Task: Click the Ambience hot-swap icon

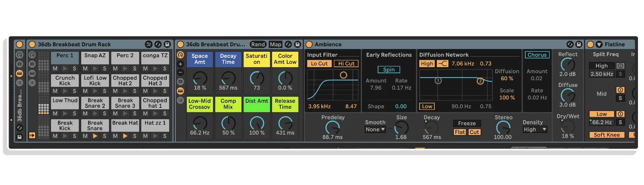Action: coord(570,44)
